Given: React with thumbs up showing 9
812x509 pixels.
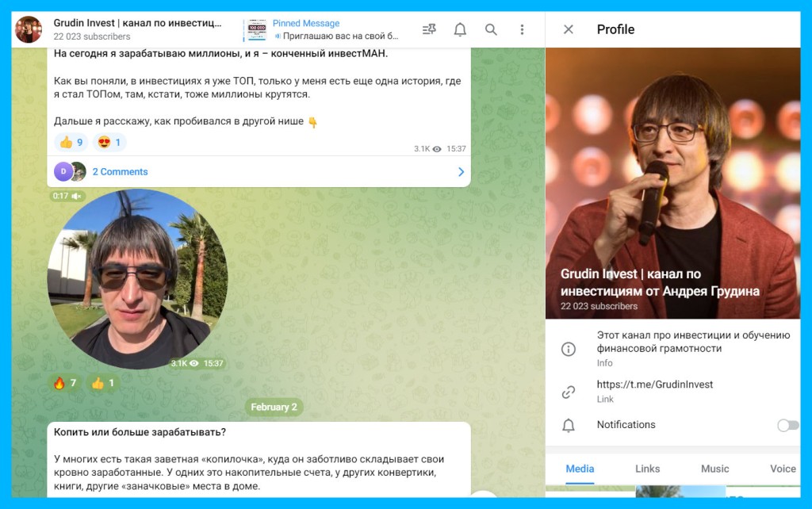Looking at the screenshot, I should point(71,143).
